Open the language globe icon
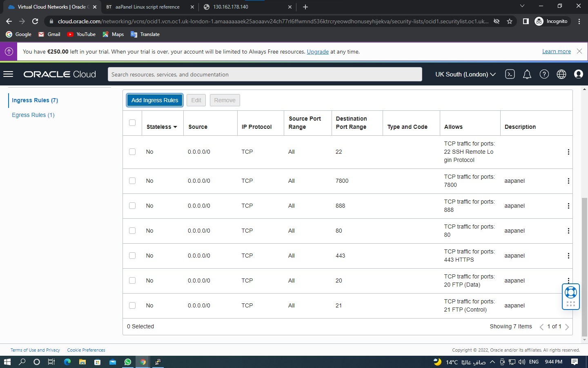This screenshot has height=368, width=588. [561, 74]
